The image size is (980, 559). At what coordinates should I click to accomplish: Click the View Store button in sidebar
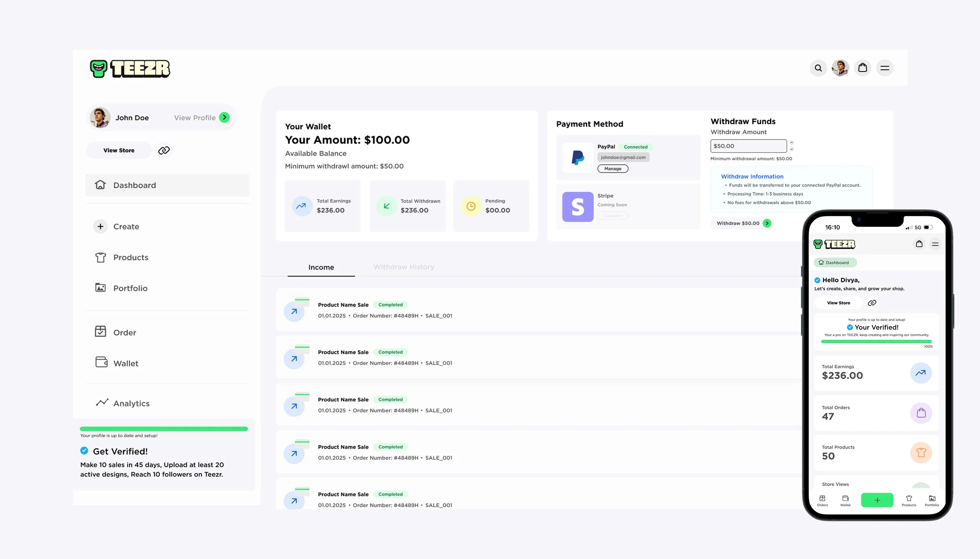coord(119,151)
